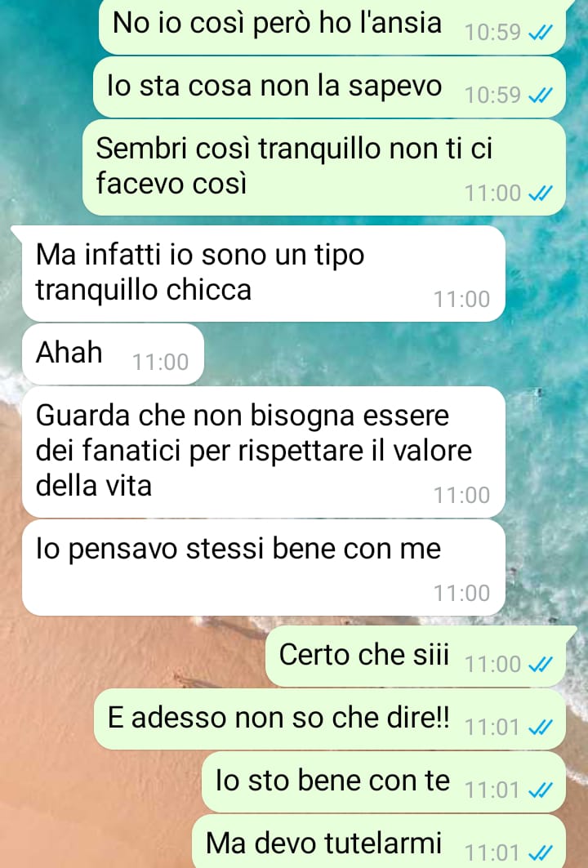Tap the read ticks next to "Certo che siii"
588x868 pixels.
tap(540, 665)
